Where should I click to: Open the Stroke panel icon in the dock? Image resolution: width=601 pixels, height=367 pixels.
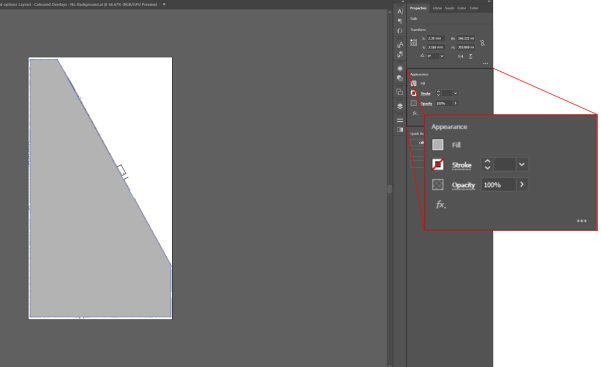(400, 120)
